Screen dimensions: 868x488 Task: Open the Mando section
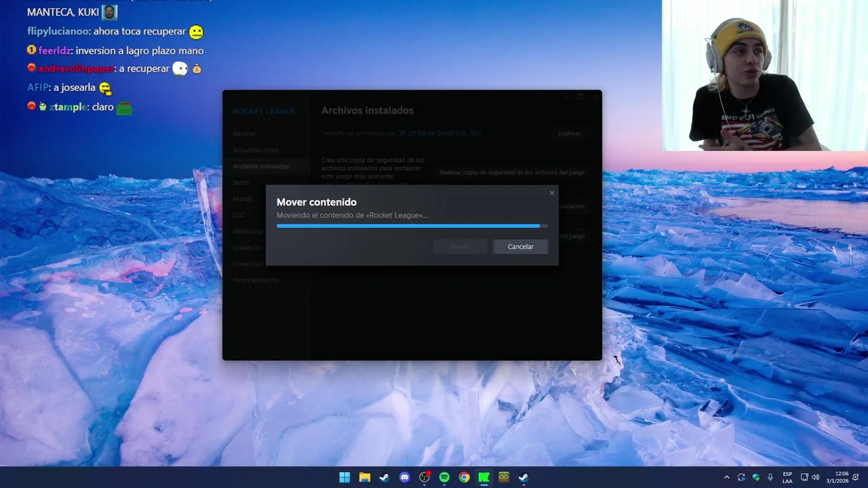(x=243, y=199)
